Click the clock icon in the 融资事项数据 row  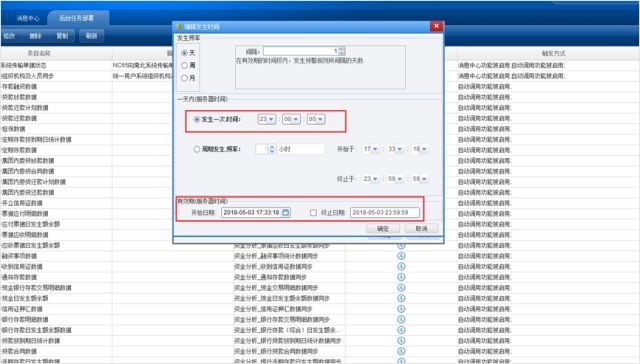click(401, 256)
